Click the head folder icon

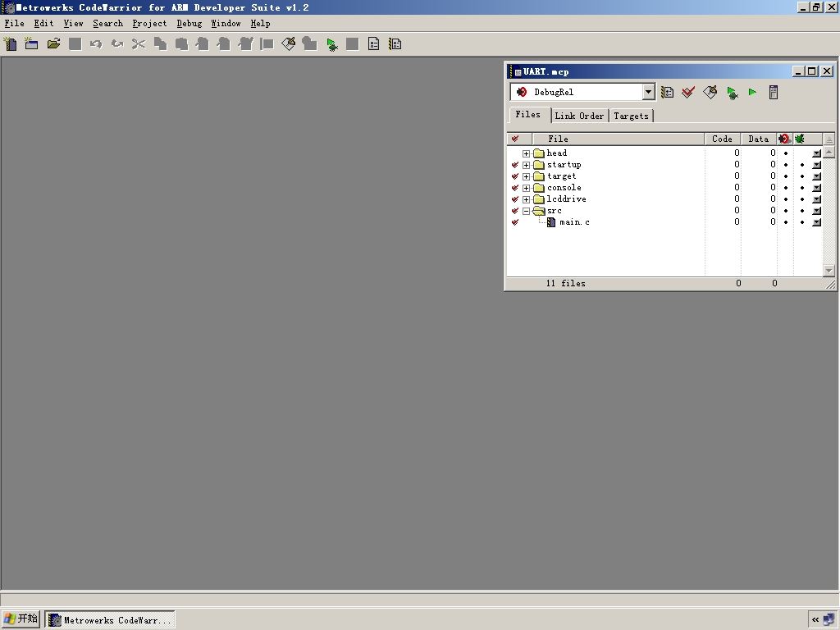coord(539,153)
